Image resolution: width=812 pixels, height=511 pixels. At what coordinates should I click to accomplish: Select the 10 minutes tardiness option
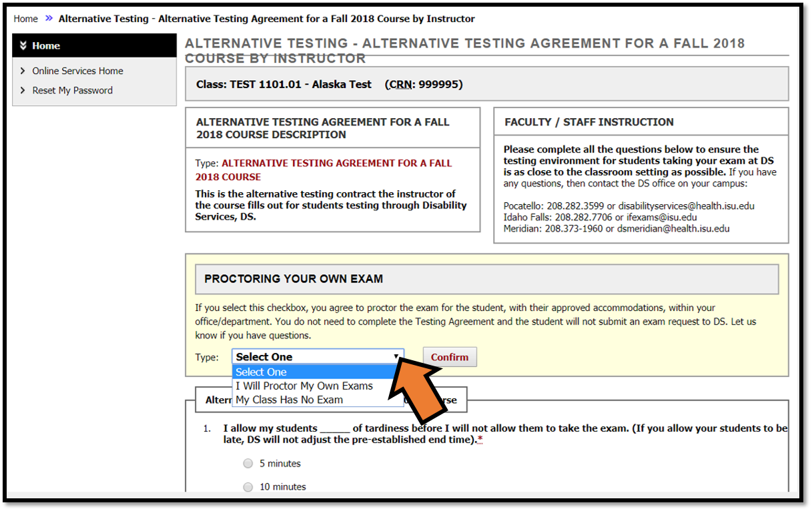click(x=248, y=486)
